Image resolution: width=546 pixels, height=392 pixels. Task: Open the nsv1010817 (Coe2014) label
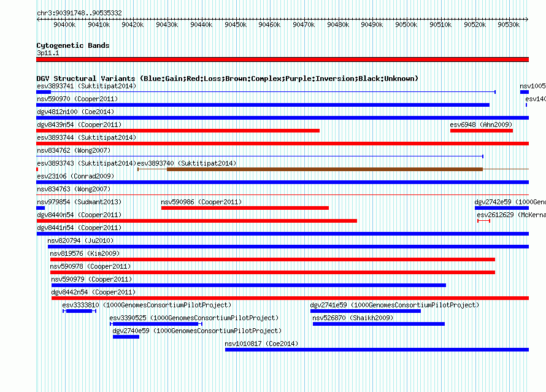tap(261, 344)
